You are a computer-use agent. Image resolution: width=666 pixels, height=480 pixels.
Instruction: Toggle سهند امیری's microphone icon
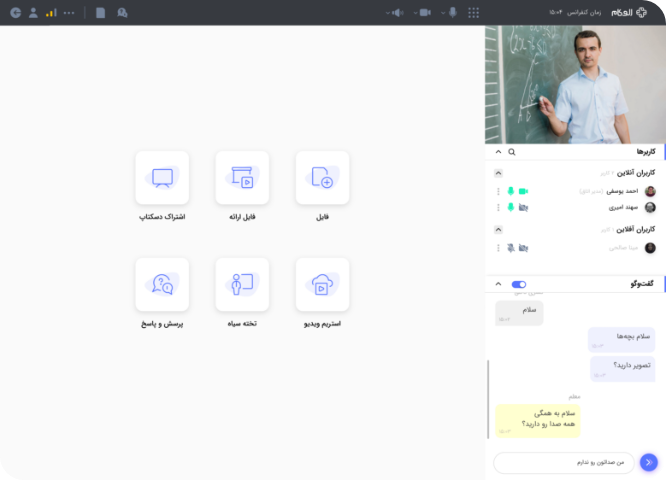(x=511, y=207)
